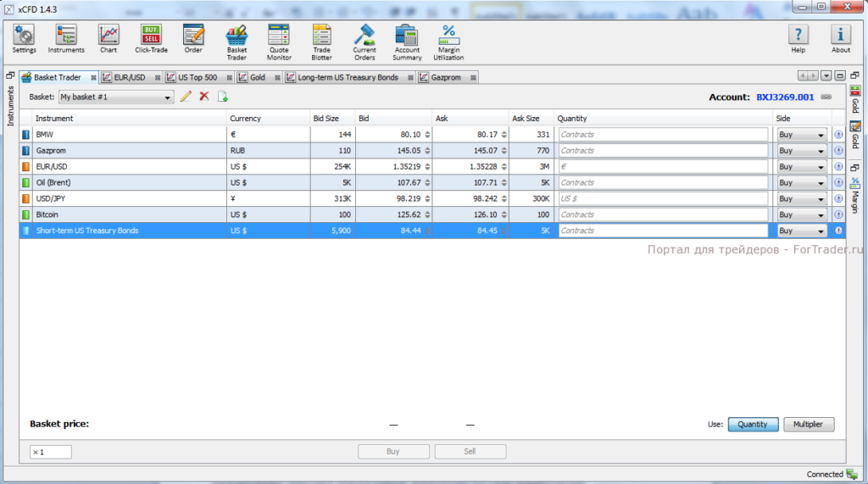
Task: Switch to the Gazprom tab
Action: 445,77
